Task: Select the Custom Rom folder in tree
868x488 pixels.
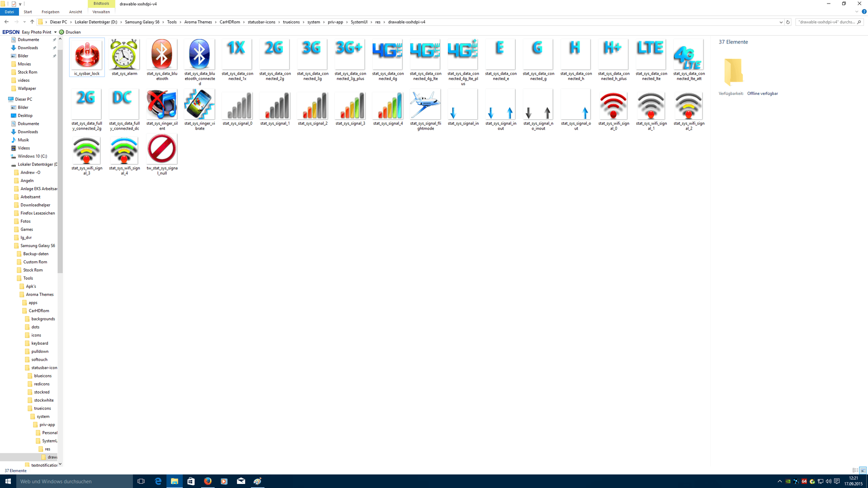Action: pyautogui.click(x=35, y=262)
